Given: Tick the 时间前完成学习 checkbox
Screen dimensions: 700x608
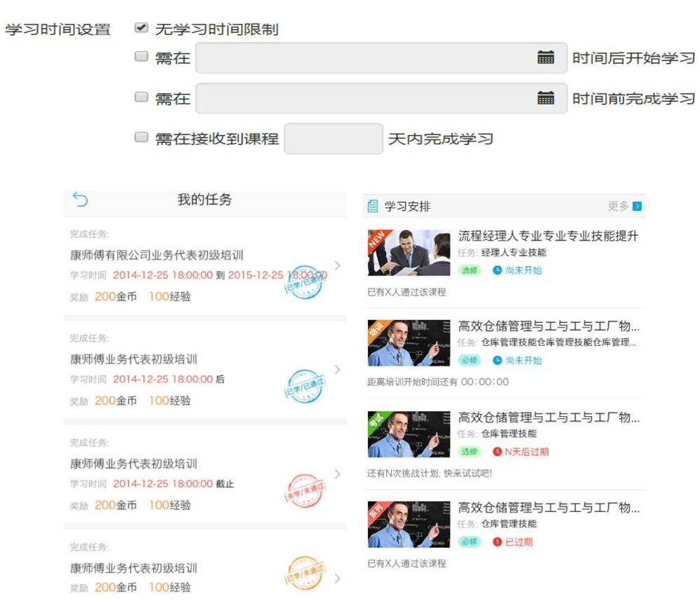Looking at the screenshot, I should (x=142, y=97).
